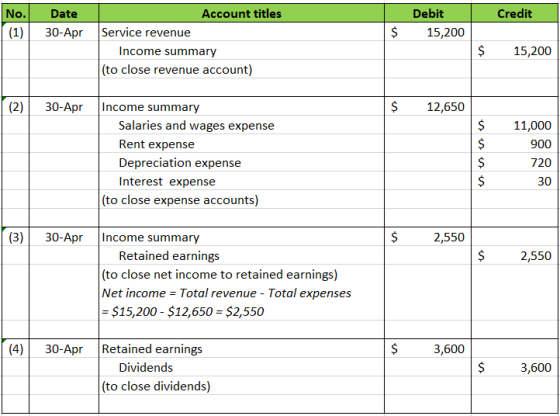The height and width of the screenshot is (416, 560).
Task: Select the 'Date' column header
Action: tap(64, 14)
